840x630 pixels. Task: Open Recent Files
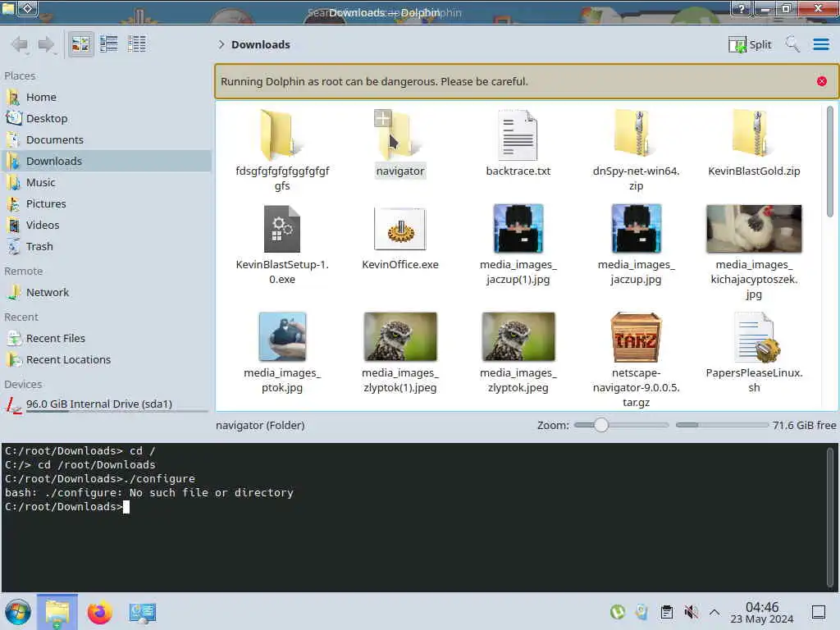point(106,338)
